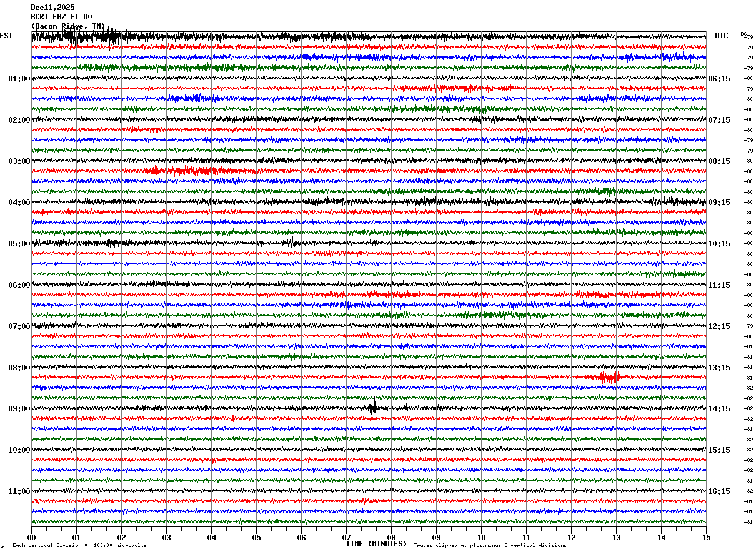756x554 pixels.
Task: Click the DC column header
Action: [x=744, y=34]
